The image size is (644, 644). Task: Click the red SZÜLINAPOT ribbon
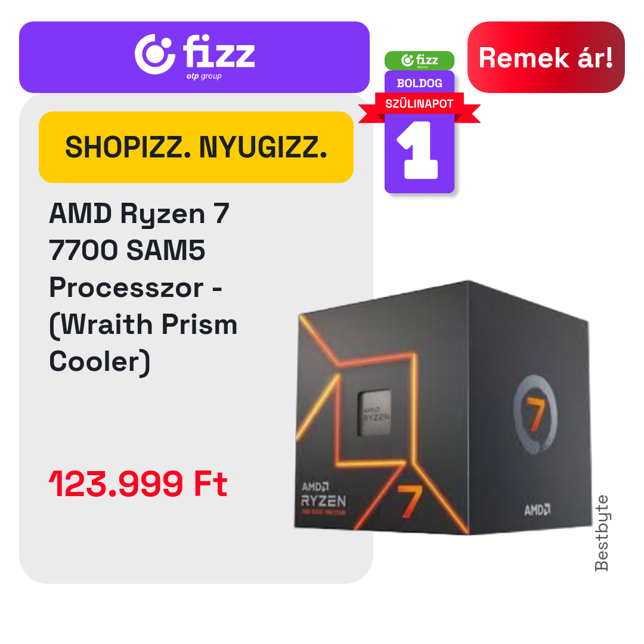pyautogui.click(x=419, y=104)
